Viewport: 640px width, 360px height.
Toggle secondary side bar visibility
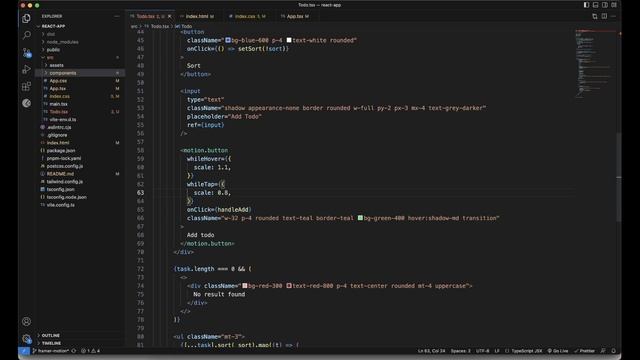605,5
